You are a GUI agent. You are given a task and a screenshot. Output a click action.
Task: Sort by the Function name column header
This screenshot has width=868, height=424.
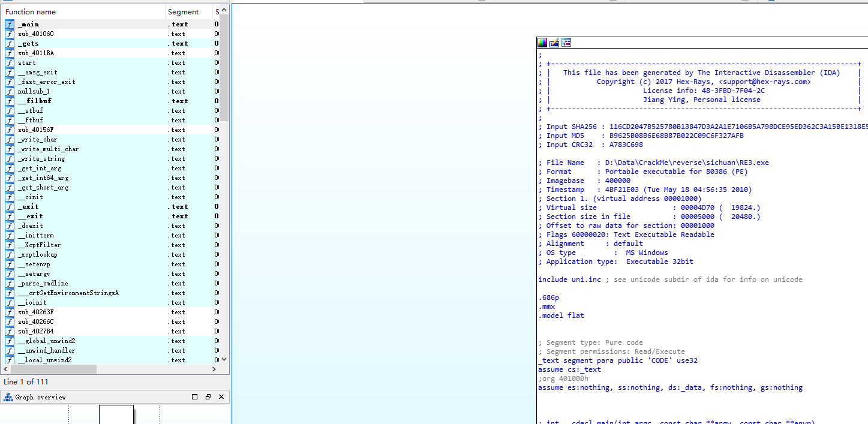(84, 12)
